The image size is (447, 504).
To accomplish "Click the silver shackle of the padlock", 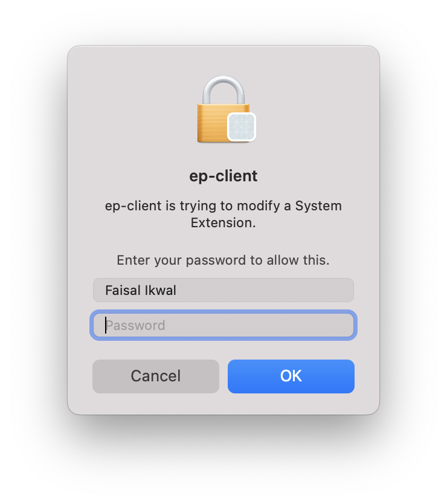I will coord(224,90).
